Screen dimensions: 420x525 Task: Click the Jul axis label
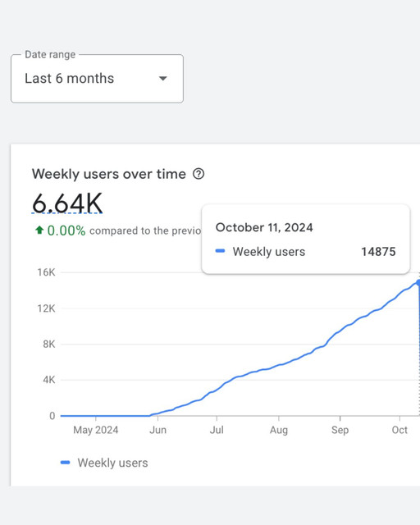pos(217,430)
